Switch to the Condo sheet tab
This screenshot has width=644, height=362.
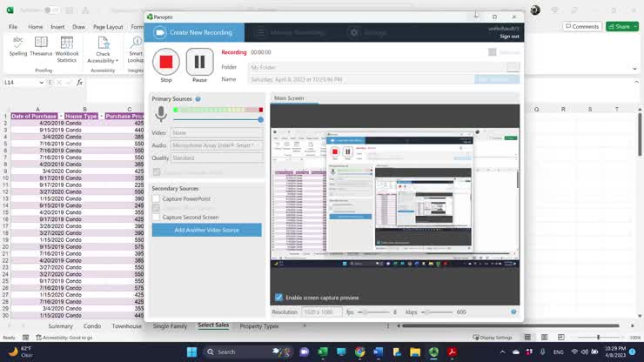pyautogui.click(x=92, y=326)
